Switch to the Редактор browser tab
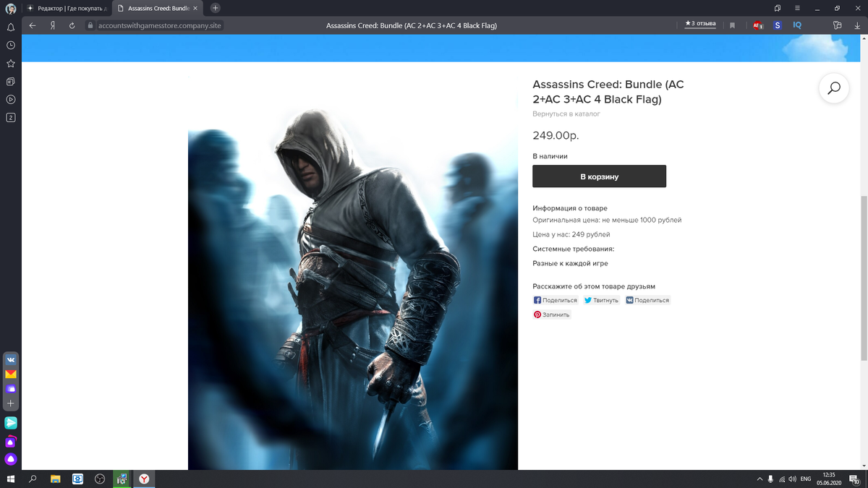The image size is (868, 488). pos(69,7)
